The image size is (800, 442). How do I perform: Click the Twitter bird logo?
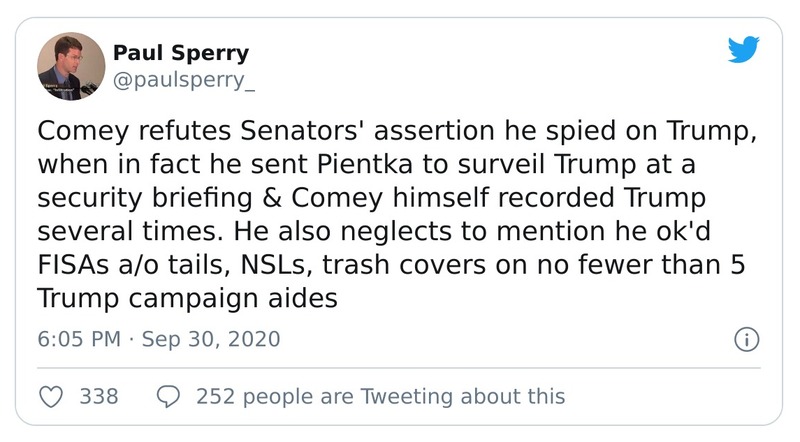click(x=743, y=50)
